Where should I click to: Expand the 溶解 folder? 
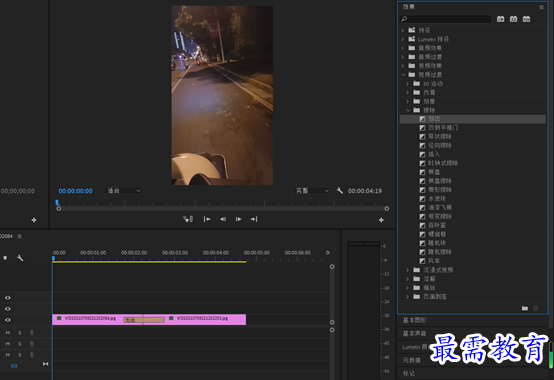pos(407,279)
